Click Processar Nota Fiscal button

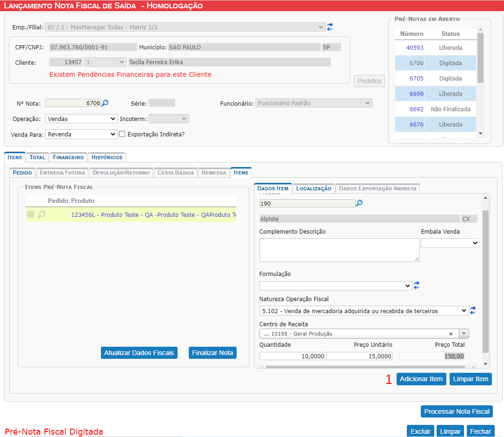point(457,411)
